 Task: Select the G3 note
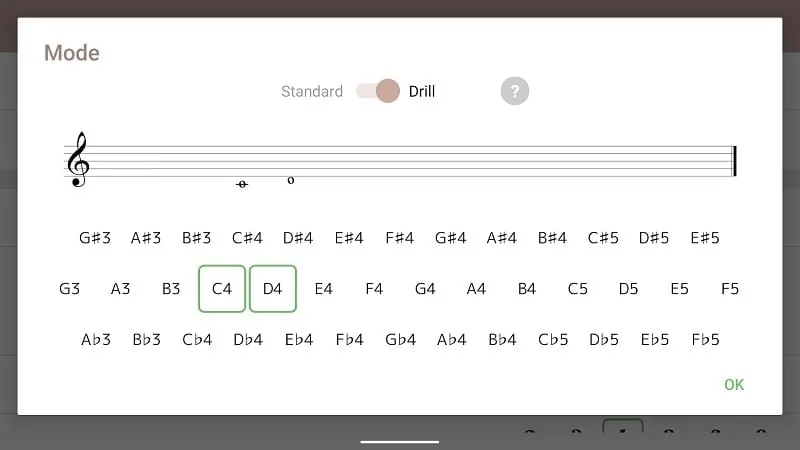(x=69, y=289)
